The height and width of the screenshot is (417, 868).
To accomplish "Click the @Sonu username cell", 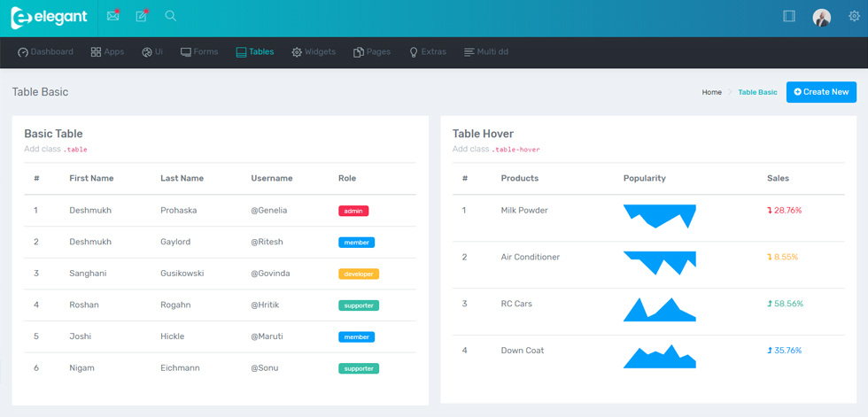I will coord(265,367).
